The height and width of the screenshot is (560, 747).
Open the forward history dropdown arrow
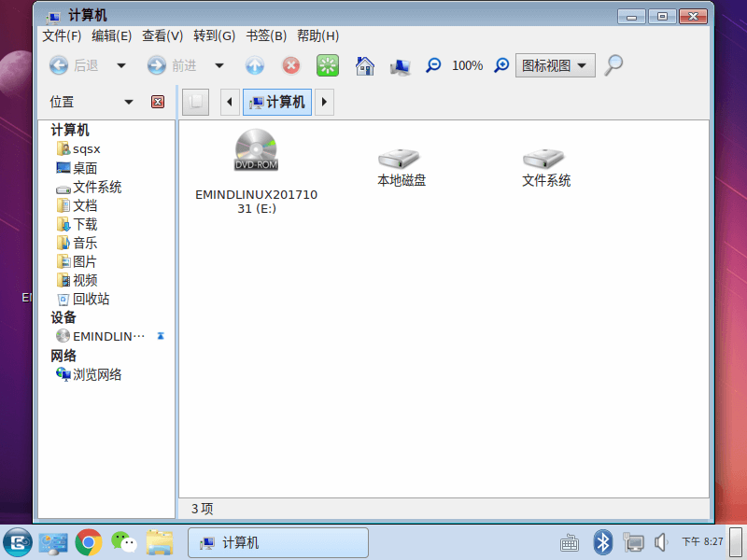coord(219,65)
